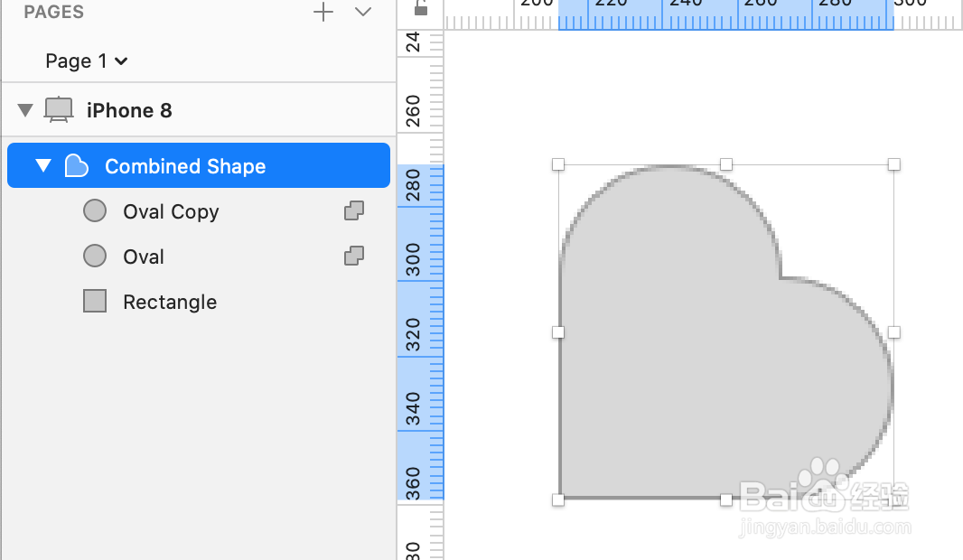Click the Rectangle layer square icon
Image resolution: width=963 pixels, height=560 pixels.
tap(95, 301)
